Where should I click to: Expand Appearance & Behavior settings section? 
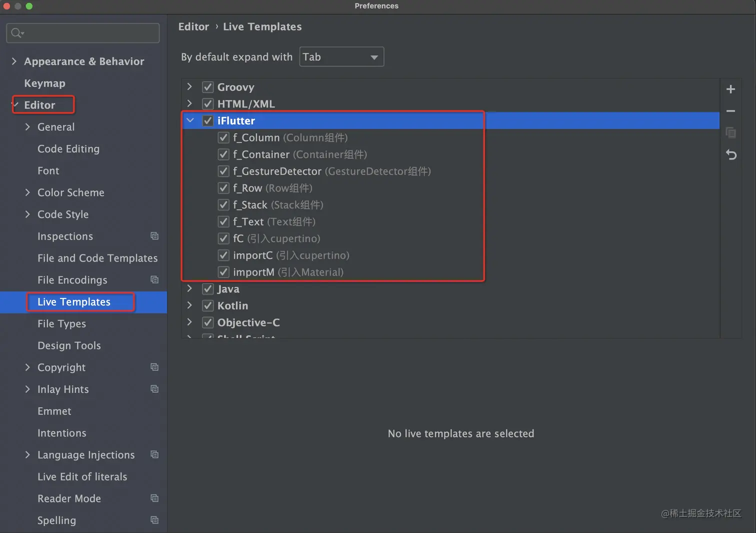(14, 61)
